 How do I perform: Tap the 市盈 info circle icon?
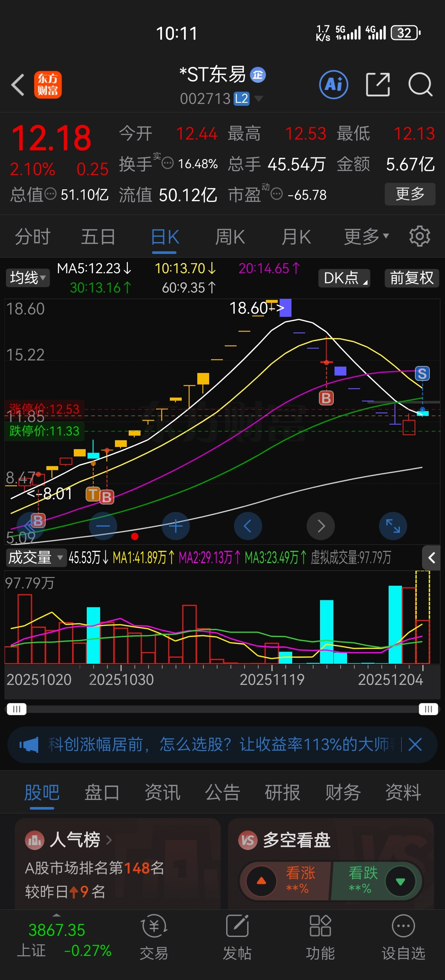277,194
